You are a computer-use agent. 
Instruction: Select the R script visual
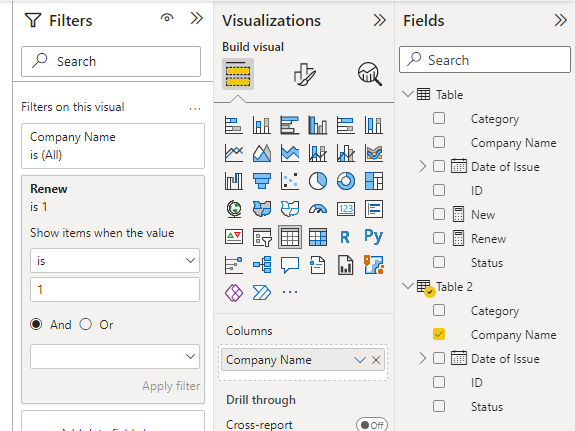click(x=346, y=237)
